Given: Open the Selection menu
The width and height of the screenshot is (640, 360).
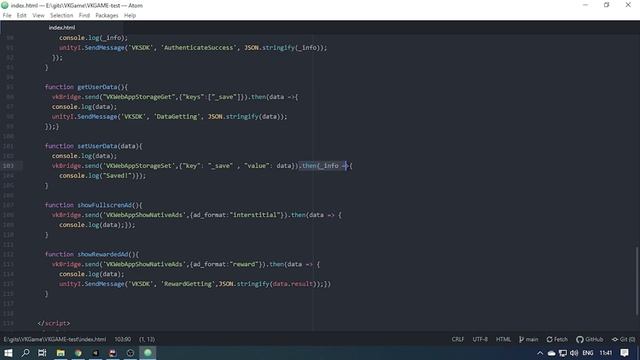Looking at the screenshot, I should coord(62,16).
